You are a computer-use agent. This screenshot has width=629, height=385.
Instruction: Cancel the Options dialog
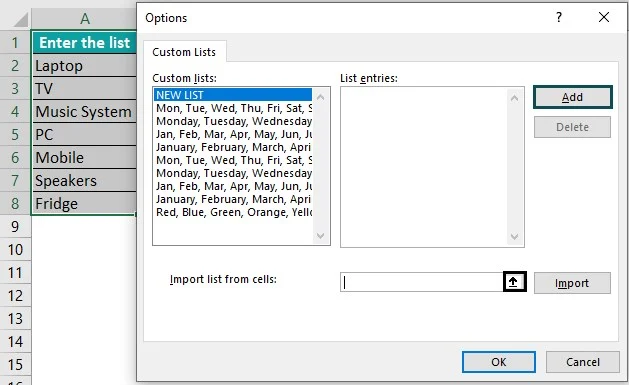pyautogui.click(x=583, y=362)
